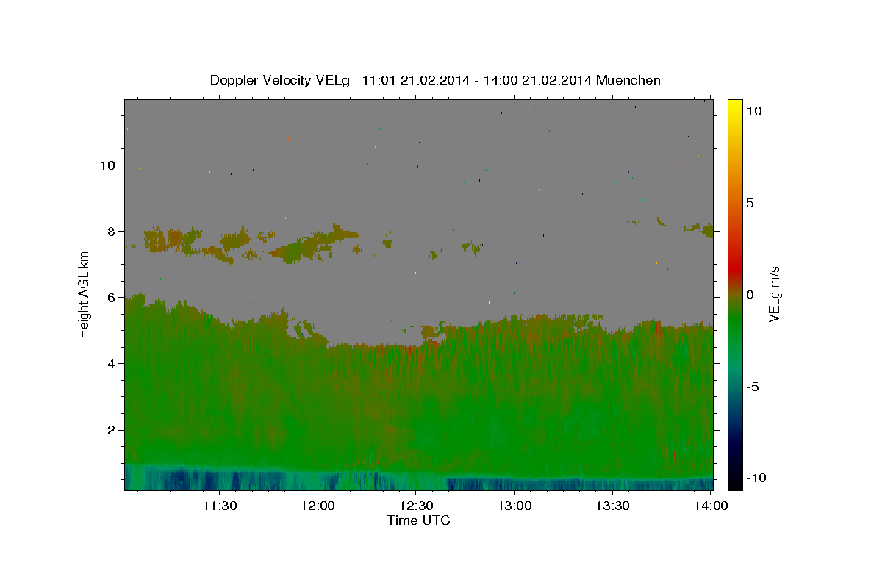The width and height of the screenshot is (882, 588).
Task: Click the '14:00' time tick label
Action: pyautogui.click(x=711, y=506)
